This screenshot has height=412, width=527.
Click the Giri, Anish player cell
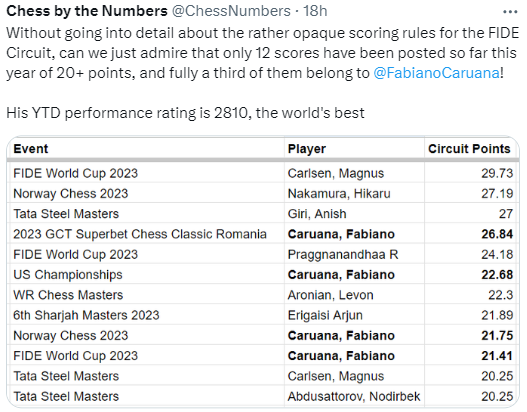(354, 214)
